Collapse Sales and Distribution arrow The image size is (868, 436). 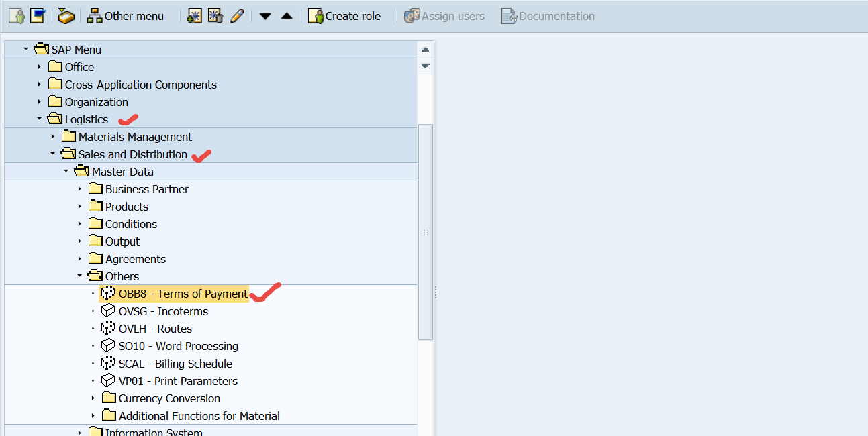tap(53, 154)
